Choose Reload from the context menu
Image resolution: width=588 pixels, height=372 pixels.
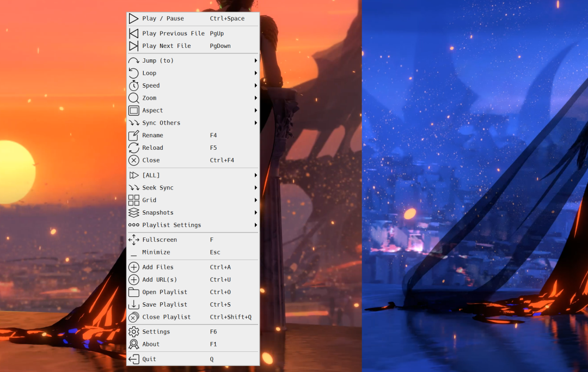[193, 148]
